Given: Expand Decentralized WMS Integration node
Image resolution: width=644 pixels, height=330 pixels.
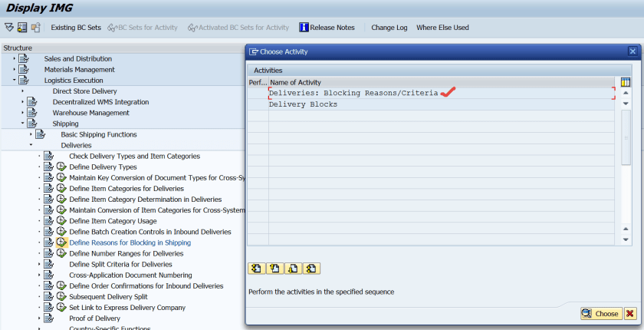Looking at the screenshot, I should coord(22,102).
